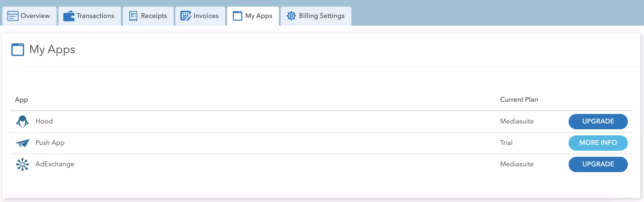Click the Current Plan column header
Viewport: 644px width, 202px height.
point(519,100)
